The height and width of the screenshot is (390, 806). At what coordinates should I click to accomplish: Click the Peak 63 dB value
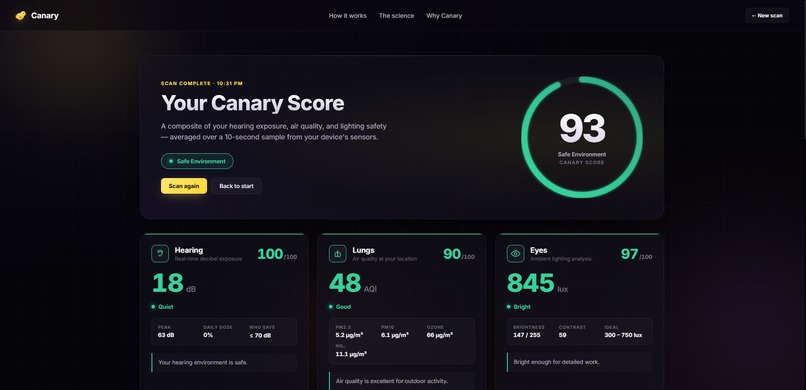coord(166,336)
